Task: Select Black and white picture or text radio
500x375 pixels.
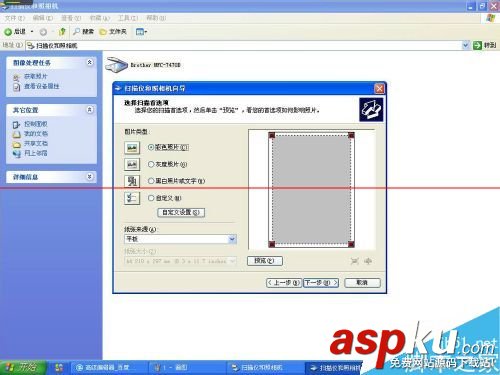Action: click(x=151, y=181)
